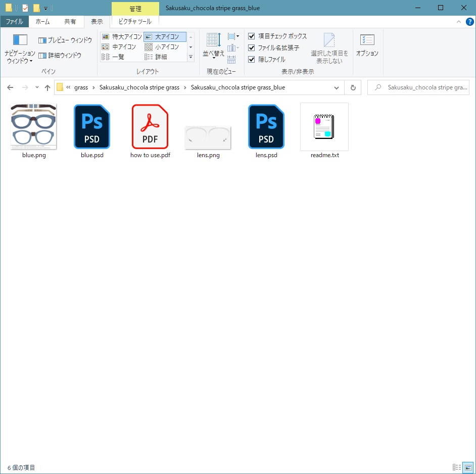
Task: Click the Manage (管理) contextual tab
Action: 135,9
